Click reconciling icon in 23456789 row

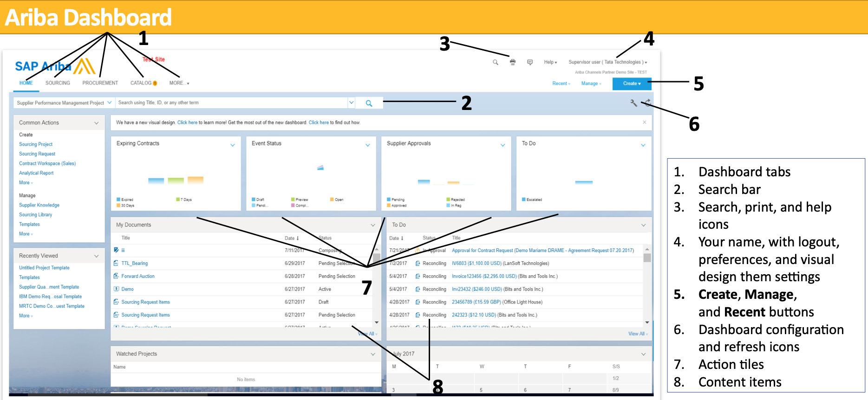click(x=418, y=302)
